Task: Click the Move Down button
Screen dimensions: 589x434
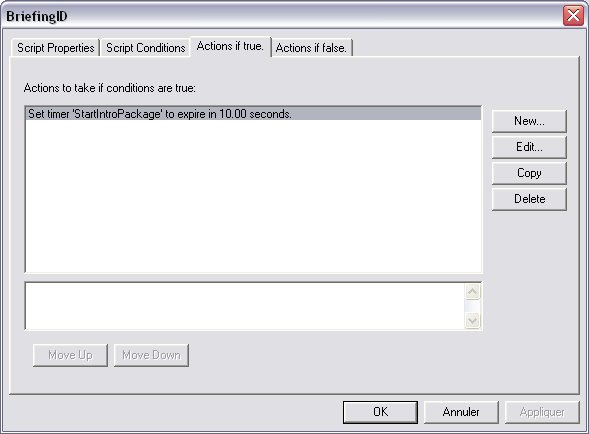Action: pyautogui.click(x=151, y=355)
